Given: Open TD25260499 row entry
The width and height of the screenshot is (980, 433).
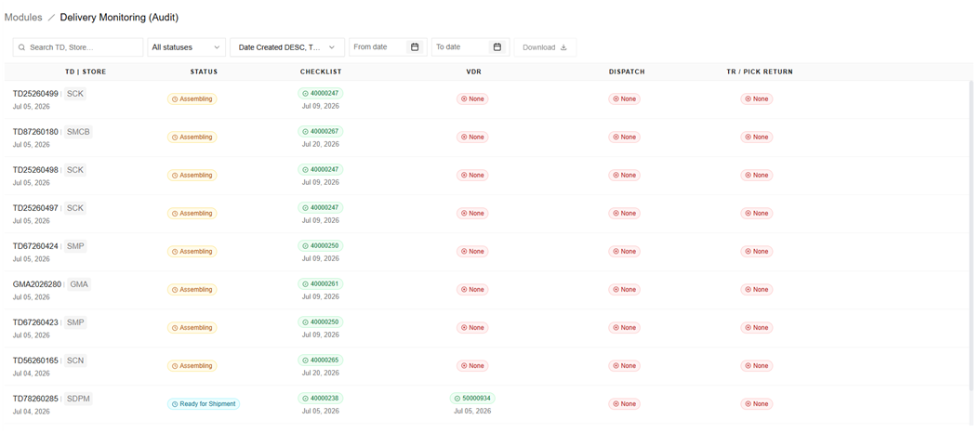Looking at the screenshot, I should (x=35, y=94).
